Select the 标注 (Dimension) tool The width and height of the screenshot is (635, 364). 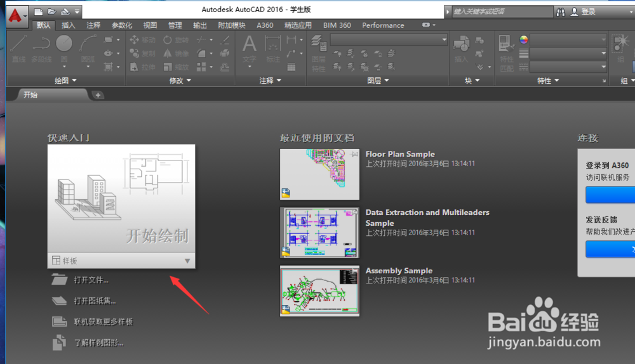point(273,49)
